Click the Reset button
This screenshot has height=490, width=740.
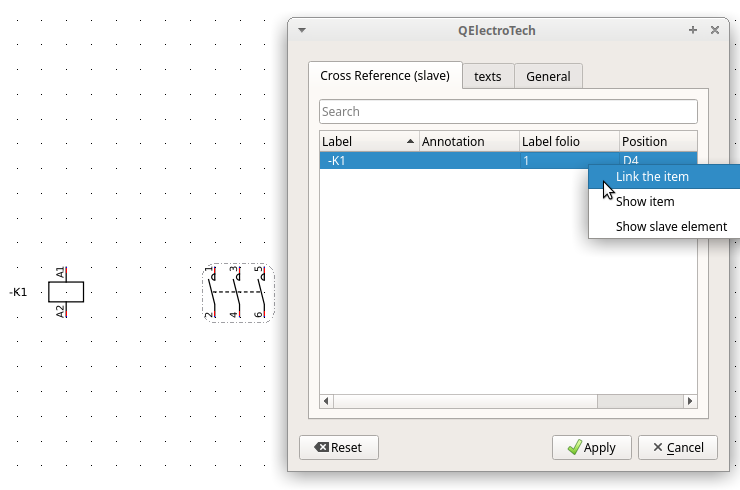tap(338, 447)
